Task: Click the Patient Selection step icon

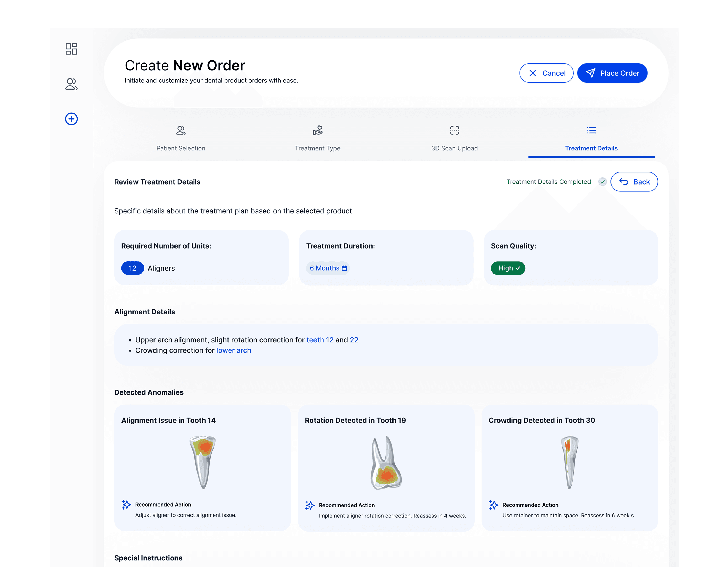Action: (x=181, y=130)
